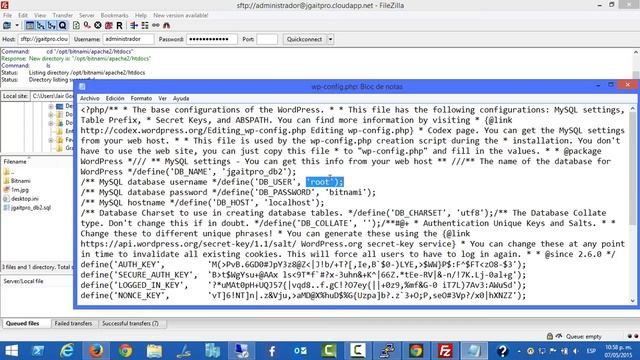This screenshot has width=640, height=360.
Task: Open Notepad Archivo menu
Action: 89,98
